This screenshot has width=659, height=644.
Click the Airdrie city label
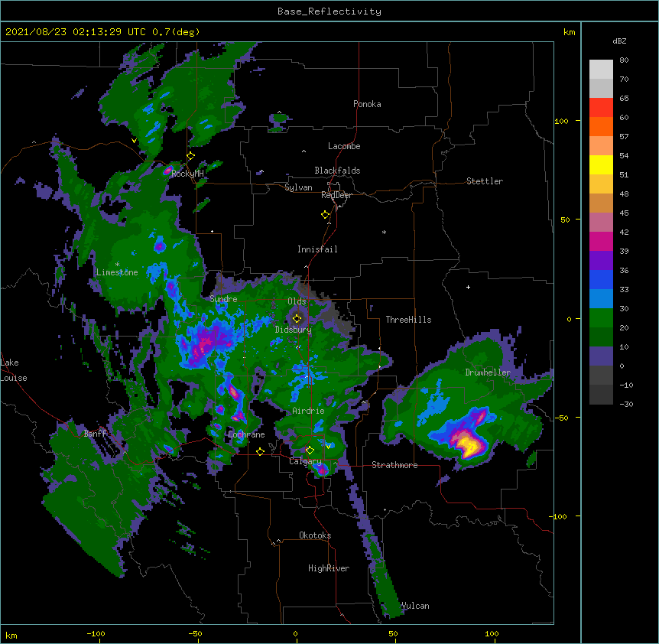(x=309, y=411)
